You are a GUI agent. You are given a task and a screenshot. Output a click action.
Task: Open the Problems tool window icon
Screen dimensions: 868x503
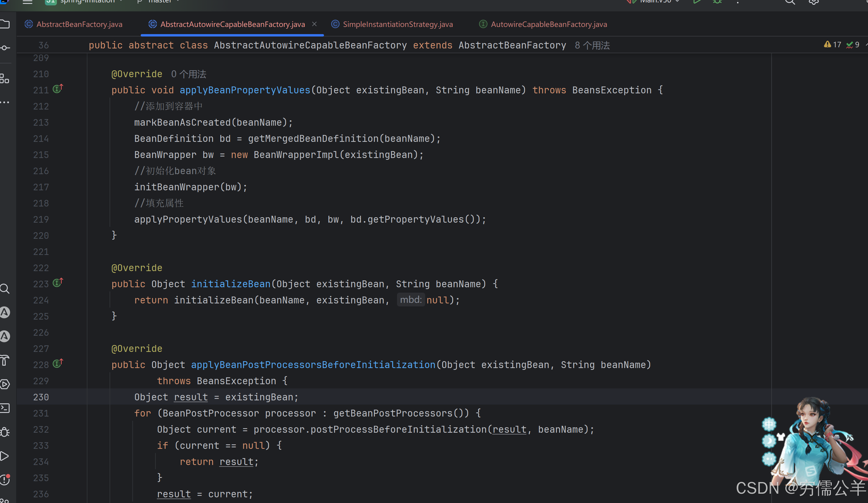tap(5, 480)
